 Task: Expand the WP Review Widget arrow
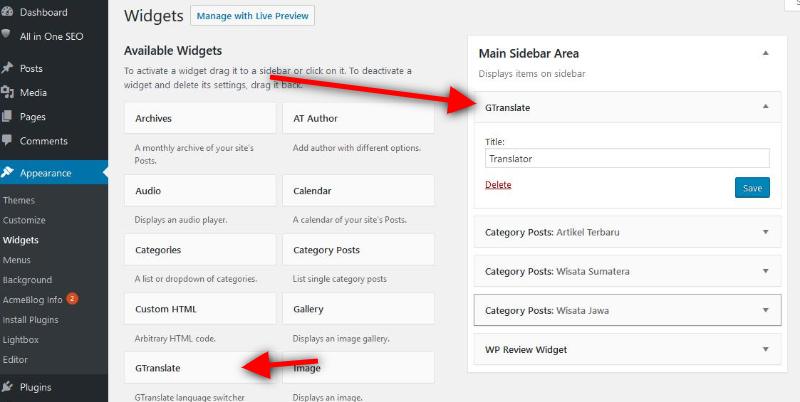[765, 349]
